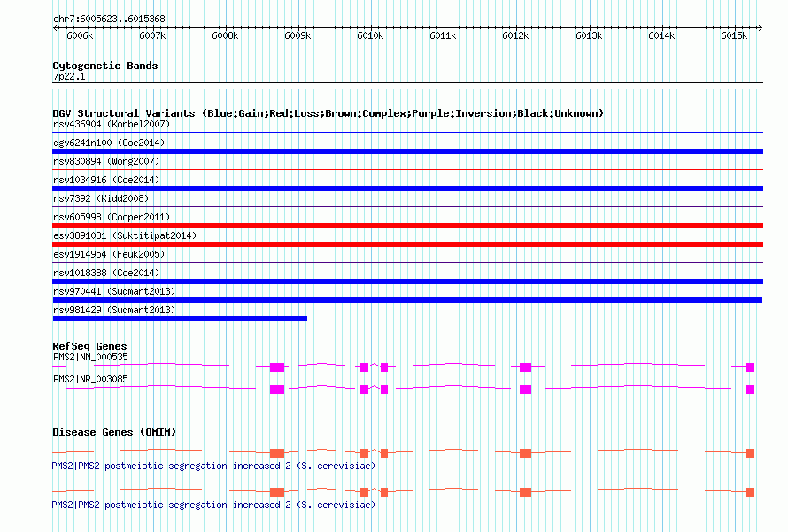
Task: Select the RefSeq Genes track title
Action: tap(89, 346)
